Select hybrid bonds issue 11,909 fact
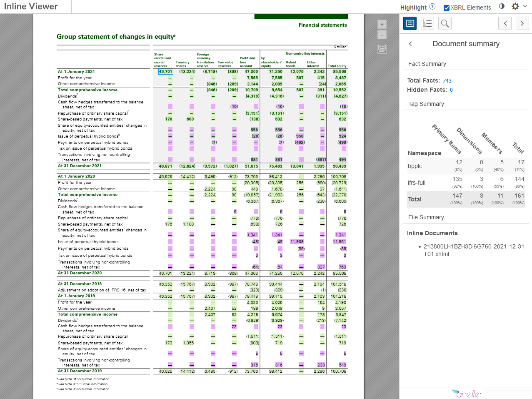 point(297,242)
